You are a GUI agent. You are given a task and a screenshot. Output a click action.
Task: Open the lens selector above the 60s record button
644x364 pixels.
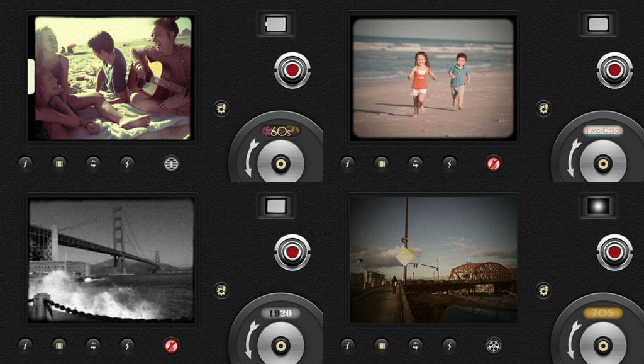click(x=276, y=25)
